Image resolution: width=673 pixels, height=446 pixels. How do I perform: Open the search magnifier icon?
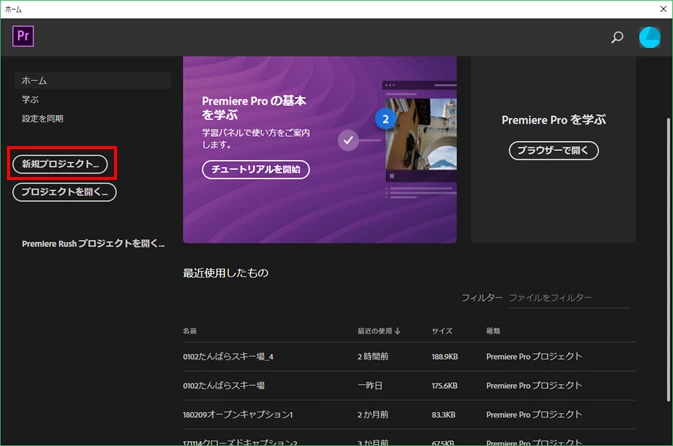pyautogui.click(x=617, y=37)
